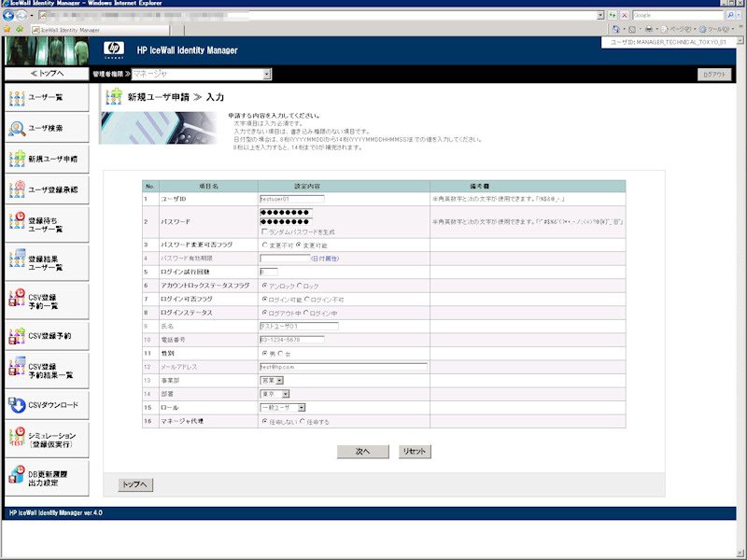Click the 次へ button
This screenshot has height=560, width=747.
(x=362, y=452)
